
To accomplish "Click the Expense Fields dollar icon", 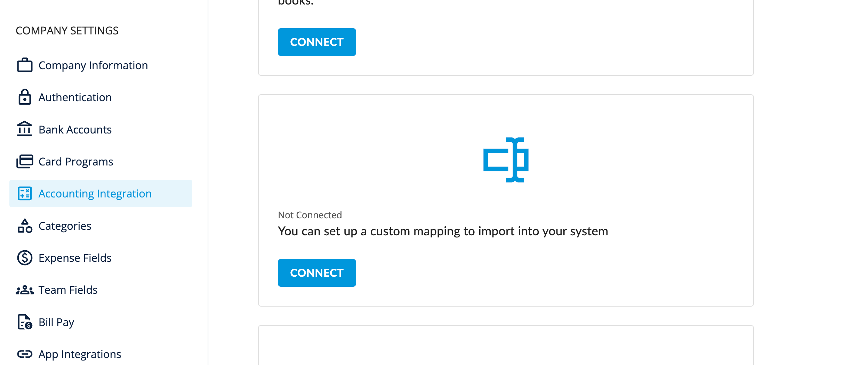I will (x=25, y=258).
